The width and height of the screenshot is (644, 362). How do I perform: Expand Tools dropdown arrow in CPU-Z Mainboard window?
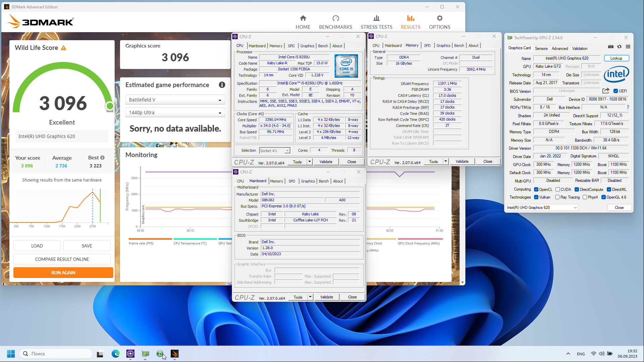(310, 297)
